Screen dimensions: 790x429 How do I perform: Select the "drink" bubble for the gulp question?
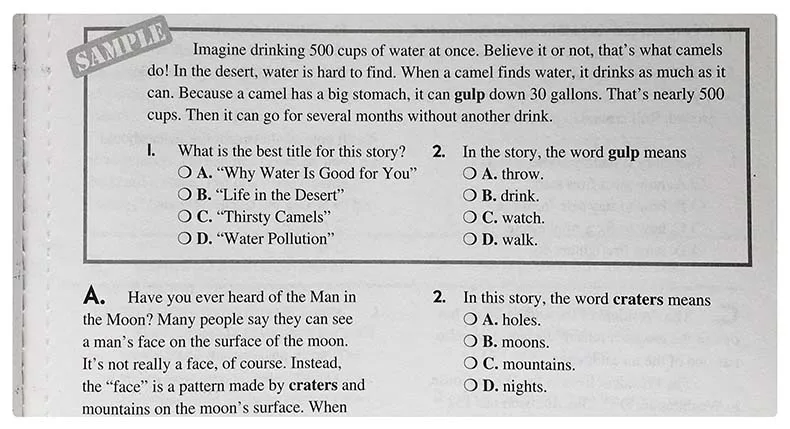470,195
